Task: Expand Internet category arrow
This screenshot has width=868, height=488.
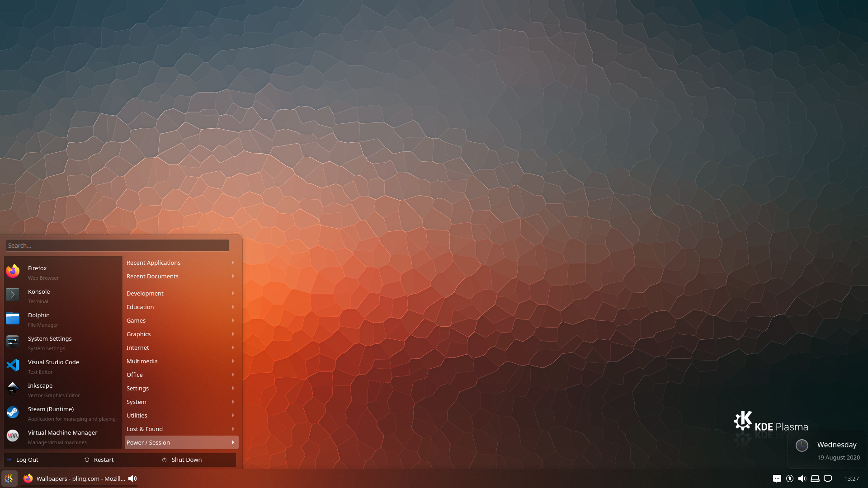Action: click(233, 347)
